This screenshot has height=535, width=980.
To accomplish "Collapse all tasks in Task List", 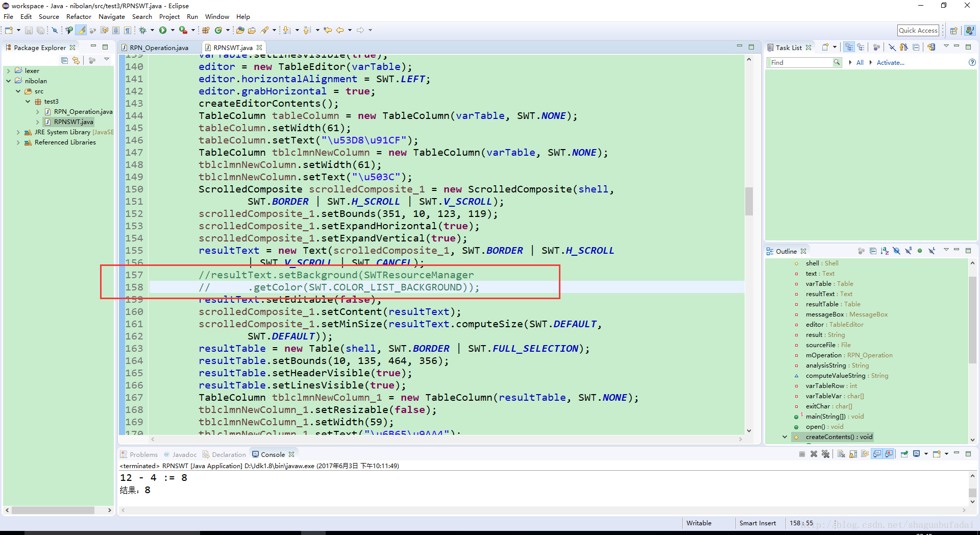I will [916, 47].
